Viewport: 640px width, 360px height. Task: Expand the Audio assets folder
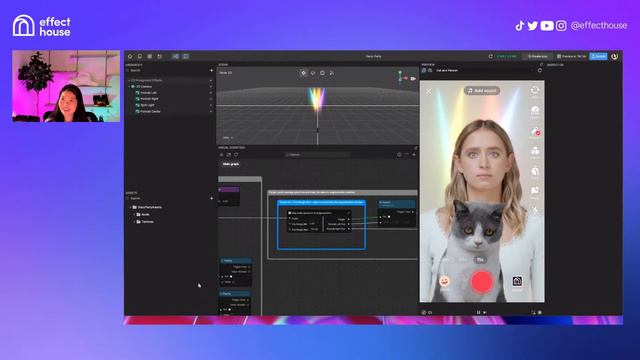point(134,214)
